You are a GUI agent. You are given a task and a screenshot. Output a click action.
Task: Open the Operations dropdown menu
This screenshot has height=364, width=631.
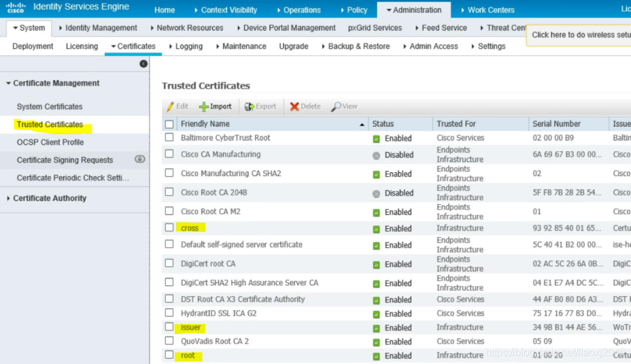point(298,10)
